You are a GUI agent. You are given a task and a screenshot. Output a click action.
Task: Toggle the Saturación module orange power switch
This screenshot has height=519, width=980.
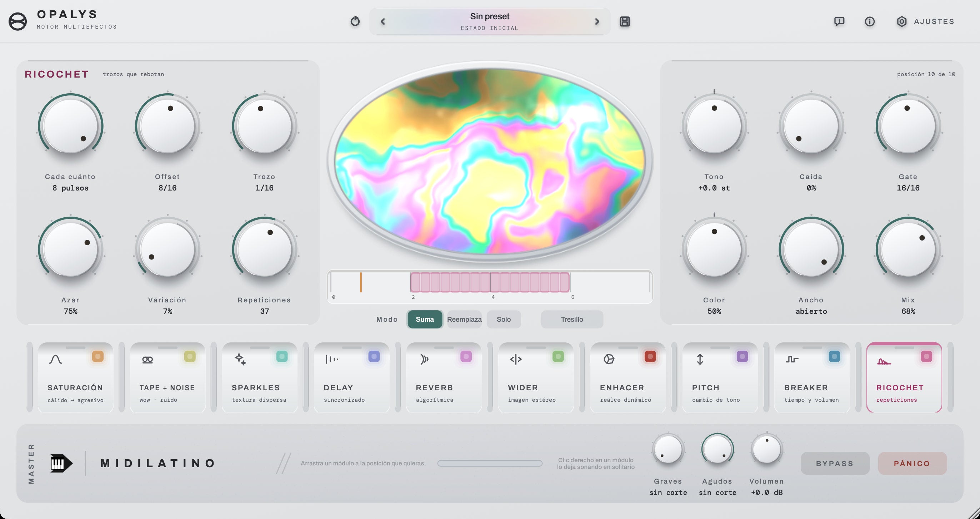coord(98,356)
